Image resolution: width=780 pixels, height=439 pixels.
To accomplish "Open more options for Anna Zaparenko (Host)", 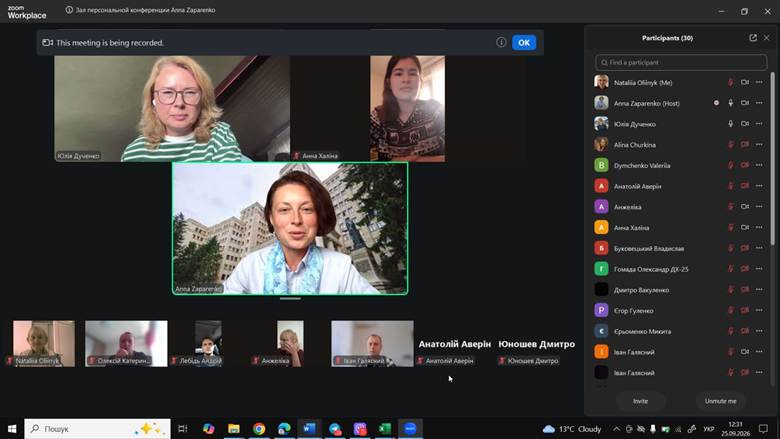I will tap(759, 103).
